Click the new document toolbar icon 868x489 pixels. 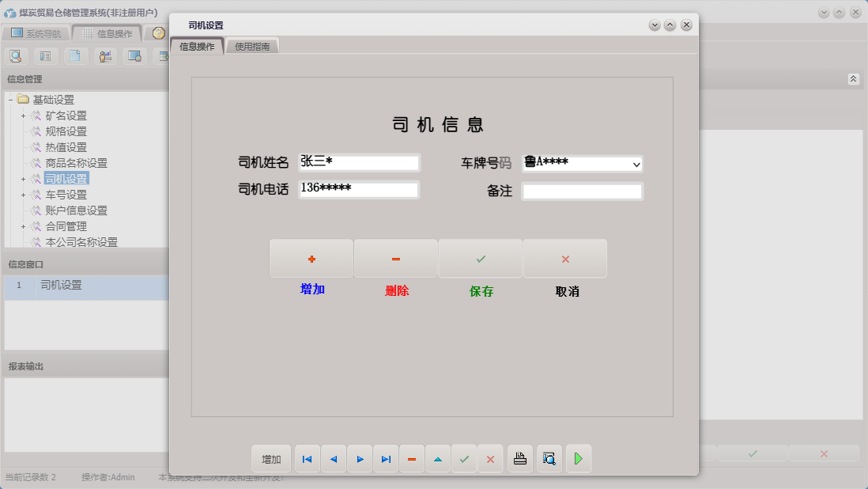tap(75, 56)
